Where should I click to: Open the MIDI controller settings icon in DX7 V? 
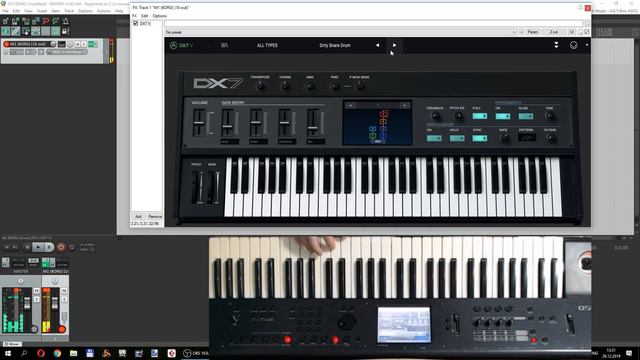point(573,45)
